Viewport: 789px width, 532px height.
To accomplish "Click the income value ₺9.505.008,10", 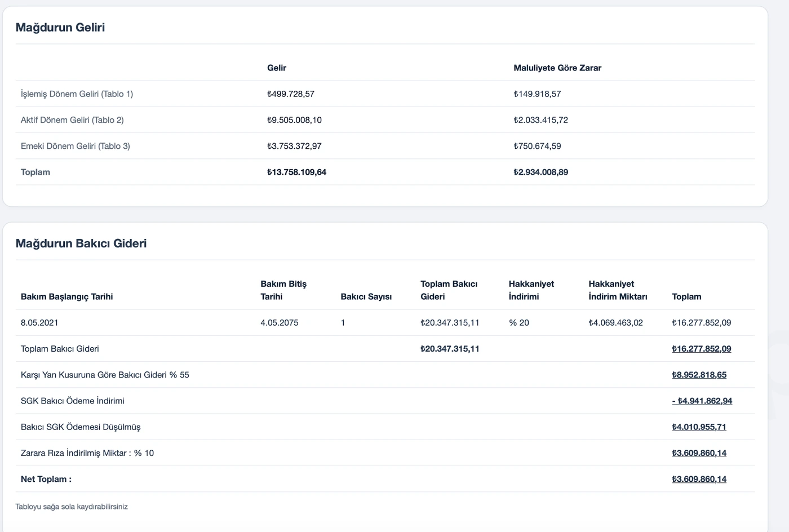I will point(295,120).
